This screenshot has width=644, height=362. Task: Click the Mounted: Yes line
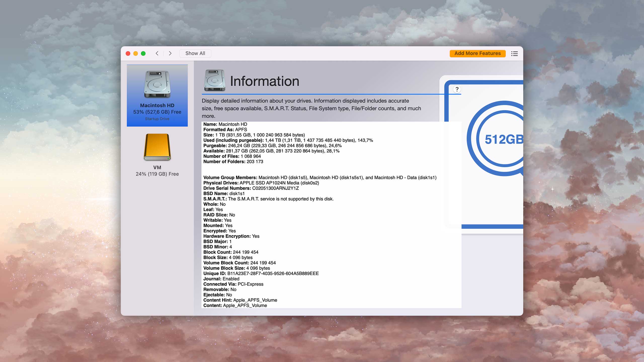(x=218, y=225)
